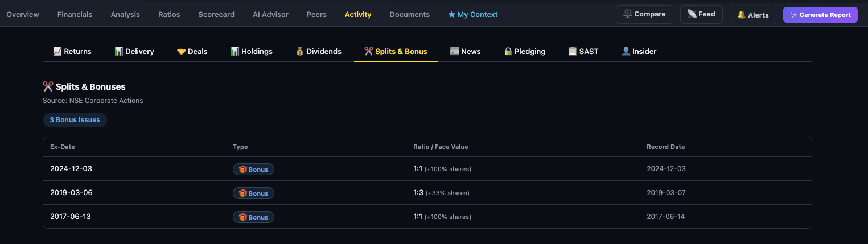Click the Ratio / Face Value column header
Image resolution: width=868 pixels, height=244 pixels.
pyautogui.click(x=441, y=147)
